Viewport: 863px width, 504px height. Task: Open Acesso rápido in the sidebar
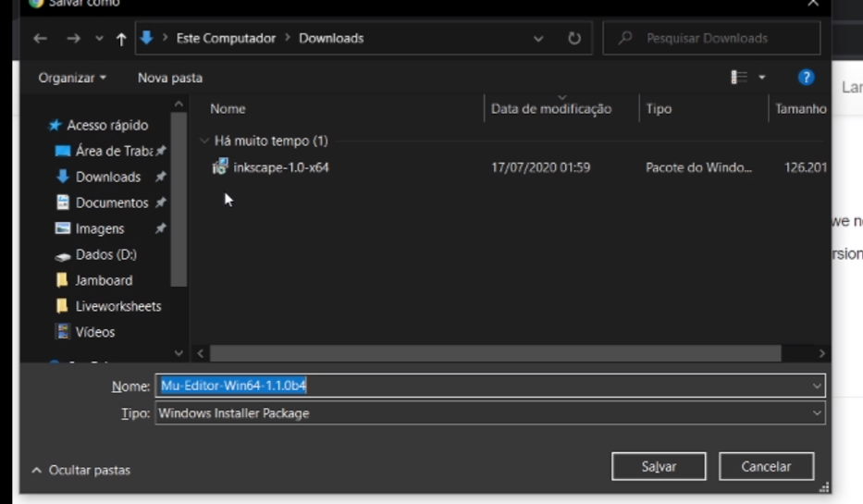(107, 126)
